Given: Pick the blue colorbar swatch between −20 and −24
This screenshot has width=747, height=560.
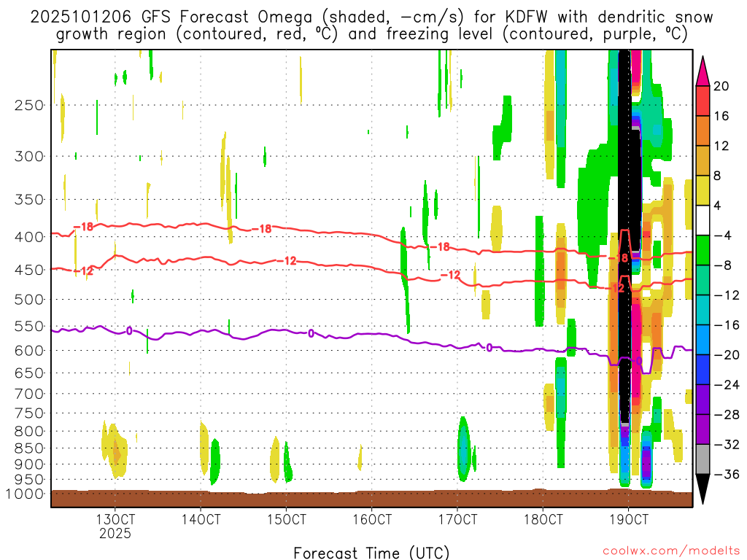Looking at the screenshot, I should (x=703, y=370).
